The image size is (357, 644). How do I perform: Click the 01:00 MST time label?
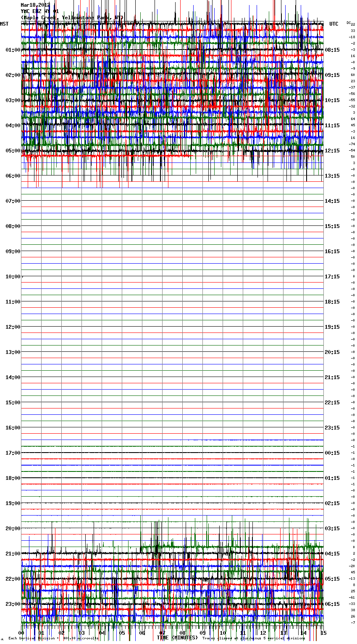13,50
